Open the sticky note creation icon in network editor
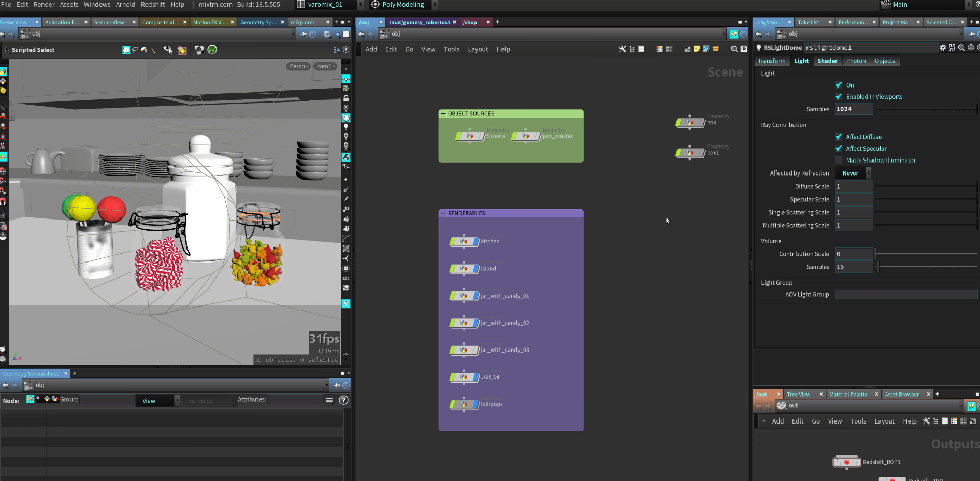This screenshot has width=980, height=481. point(697,49)
